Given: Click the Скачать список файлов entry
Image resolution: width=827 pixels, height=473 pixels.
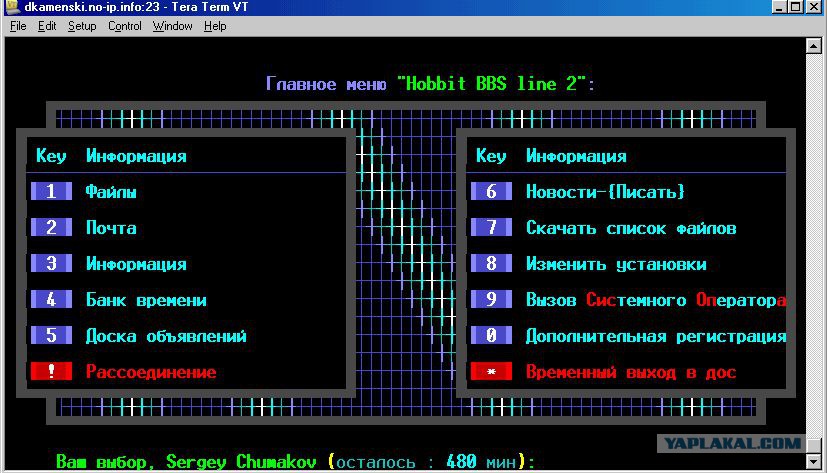Looking at the screenshot, I should 631,228.
